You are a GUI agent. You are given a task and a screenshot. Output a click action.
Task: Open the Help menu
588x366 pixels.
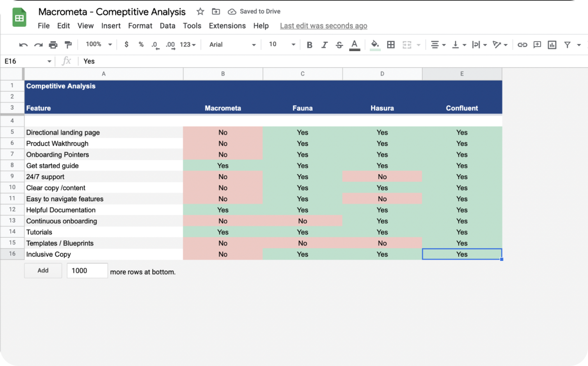(x=261, y=26)
